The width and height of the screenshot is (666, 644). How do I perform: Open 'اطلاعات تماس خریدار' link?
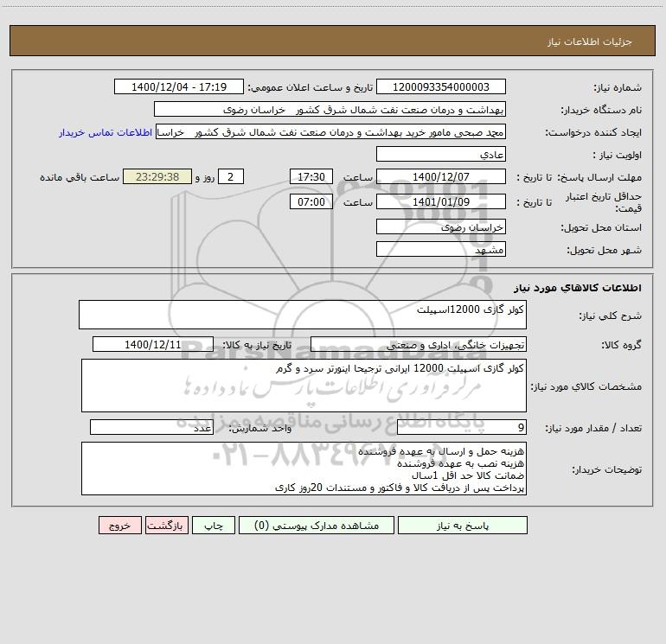click(x=106, y=132)
